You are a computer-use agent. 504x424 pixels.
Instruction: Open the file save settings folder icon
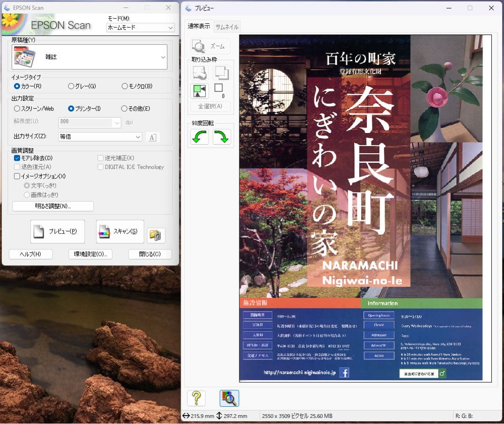pos(156,235)
